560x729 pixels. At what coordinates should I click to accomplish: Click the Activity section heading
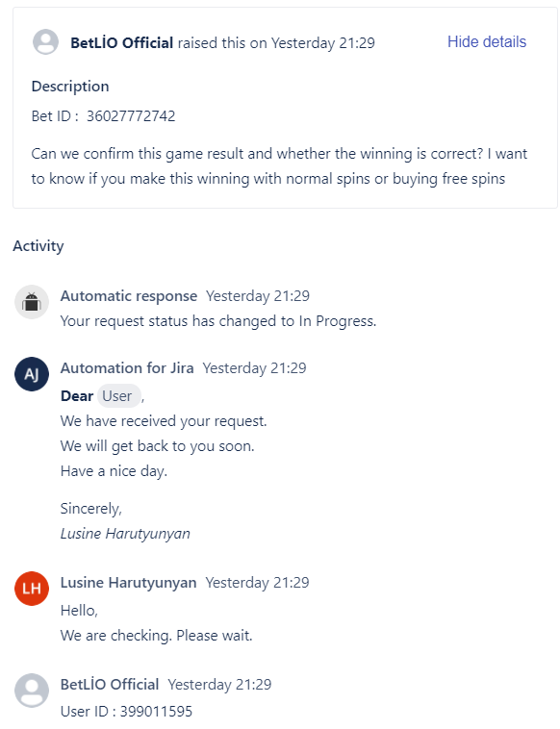tap(38, 246)
